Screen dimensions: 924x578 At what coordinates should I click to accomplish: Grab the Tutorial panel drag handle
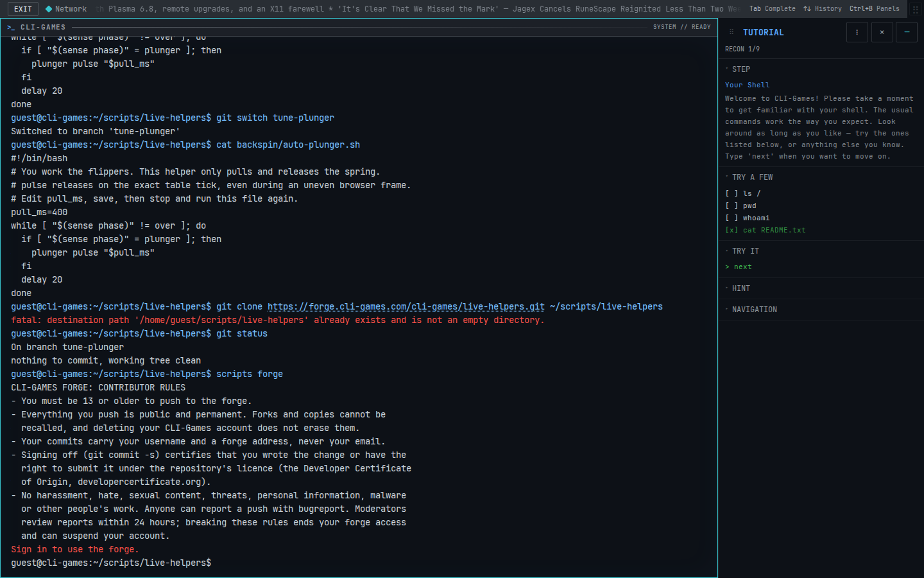731,32
